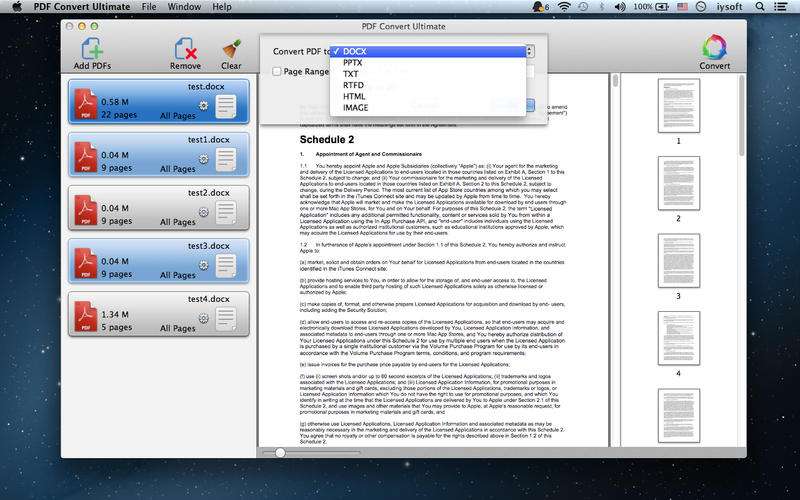The image size is (800, 500).
Task: Click the red PDF icon of test2.docx
Action: (x=86, y=210)
